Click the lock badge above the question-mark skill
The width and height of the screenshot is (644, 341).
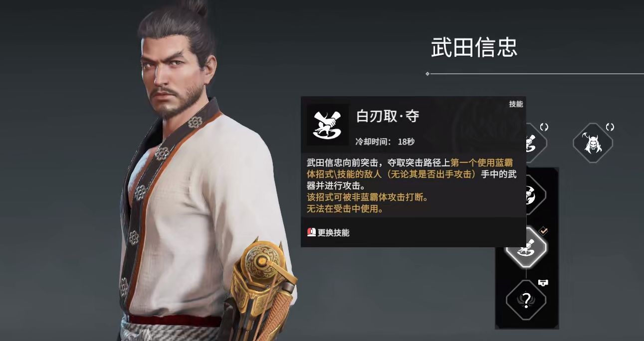[543, 283]
